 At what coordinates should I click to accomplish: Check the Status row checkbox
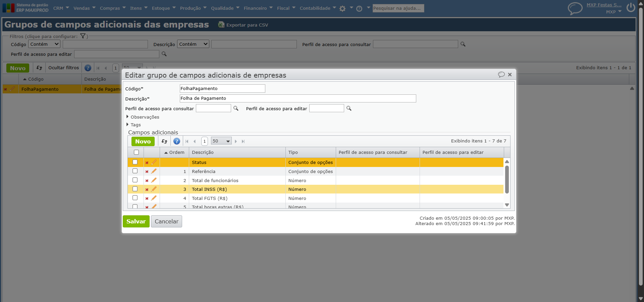[135, 162]
